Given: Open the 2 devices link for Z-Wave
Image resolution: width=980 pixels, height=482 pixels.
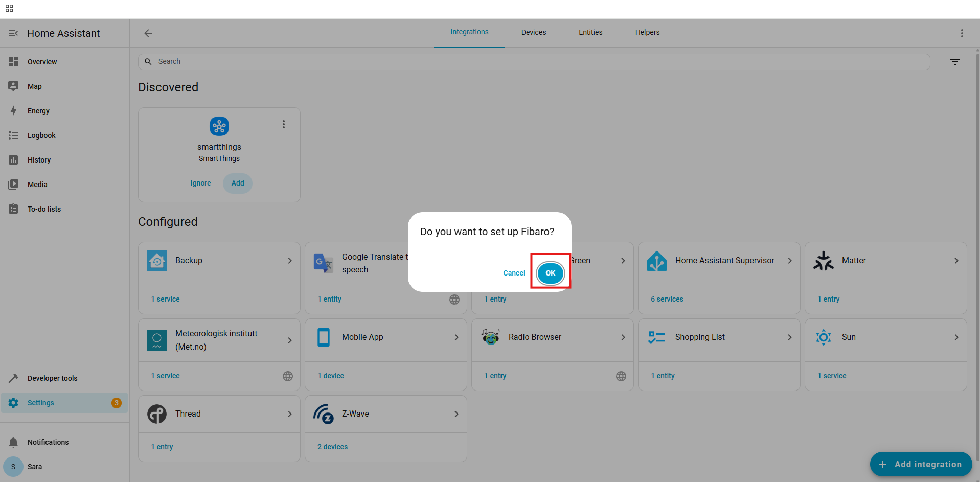Looking at the screenshot, I should [332, 447].
